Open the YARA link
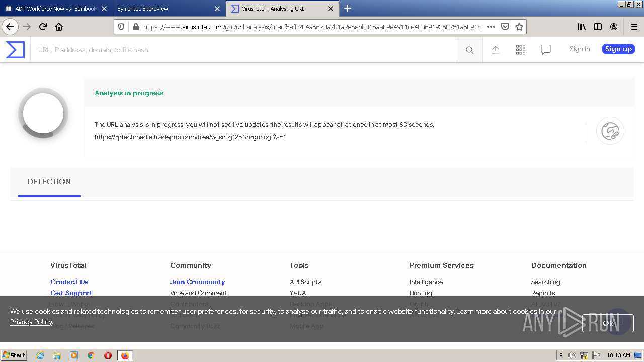Image resolution: width=644 pixels, height=362 pixels. tap(298, 293)
